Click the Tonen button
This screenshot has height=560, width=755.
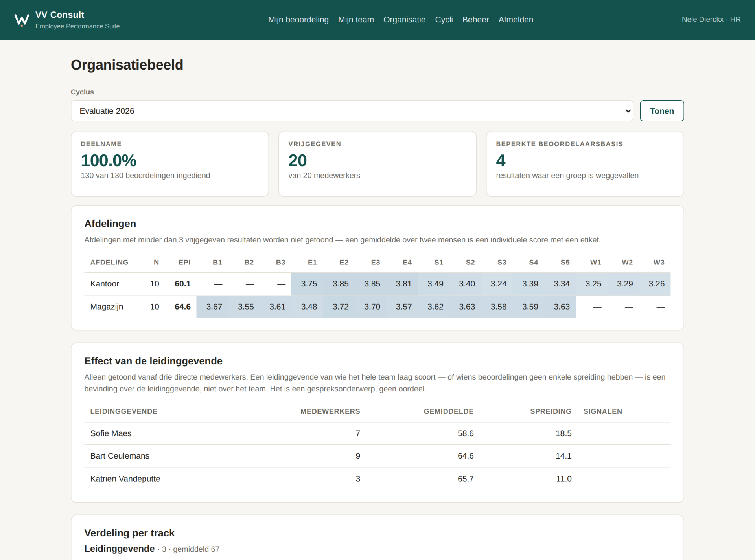[x=662, y=111]
